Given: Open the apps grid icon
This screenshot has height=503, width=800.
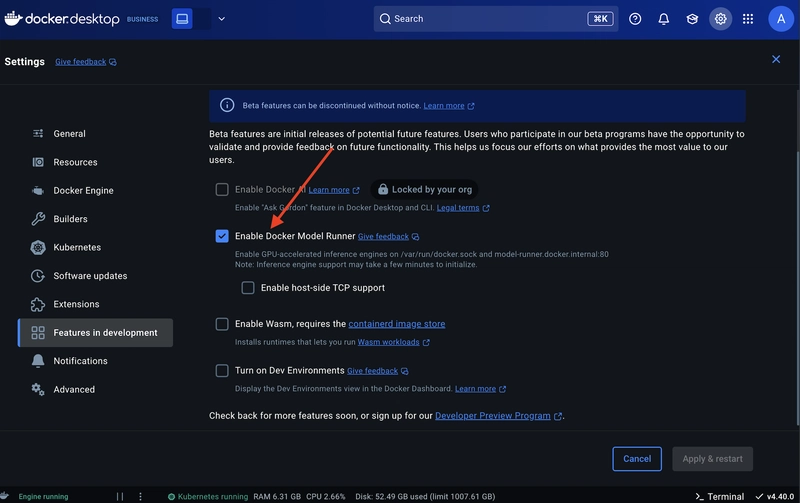Looking at the screenshot, I should pyautogui.click(x=748, y=19).
